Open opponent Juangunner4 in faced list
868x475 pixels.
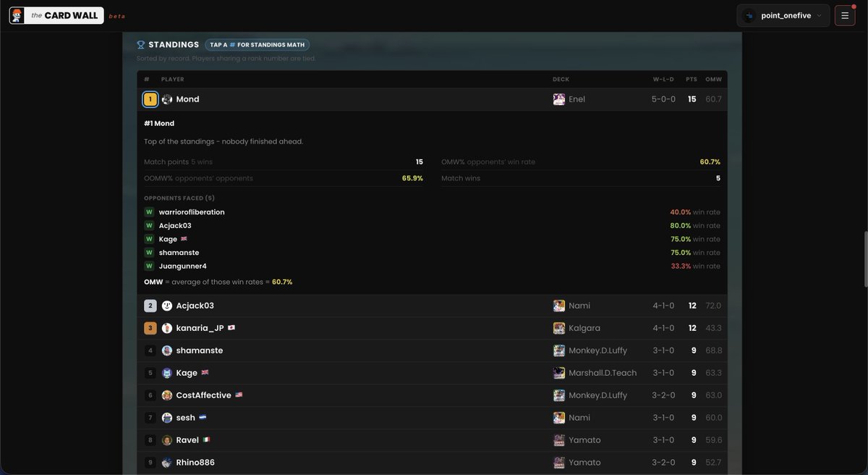183,266
